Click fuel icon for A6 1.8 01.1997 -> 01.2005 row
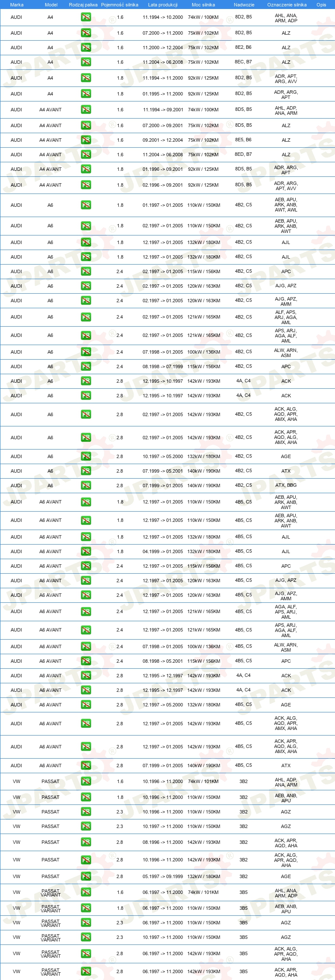This screenshot has width=335, height=980. (86, 205)
